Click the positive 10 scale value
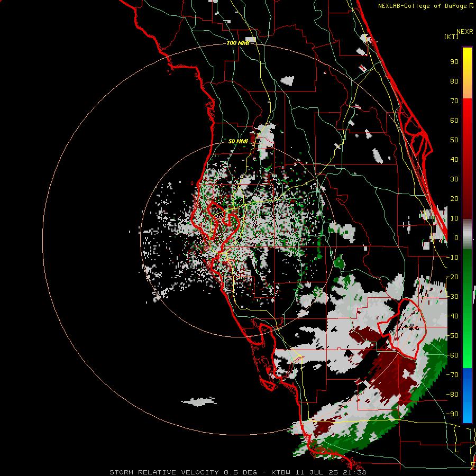This screenshot has height=476, width=476. pos(454,218)
